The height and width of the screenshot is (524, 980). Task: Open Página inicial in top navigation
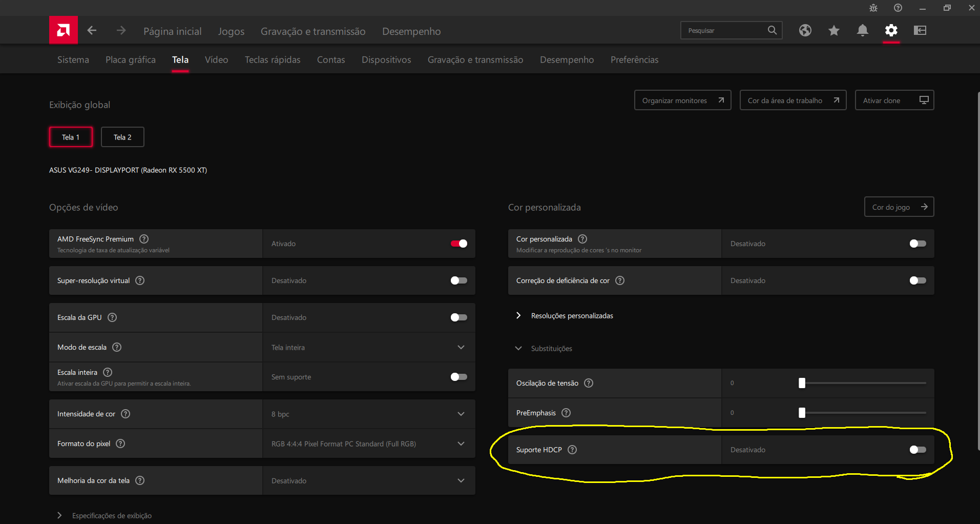click(x=173, y=31)
